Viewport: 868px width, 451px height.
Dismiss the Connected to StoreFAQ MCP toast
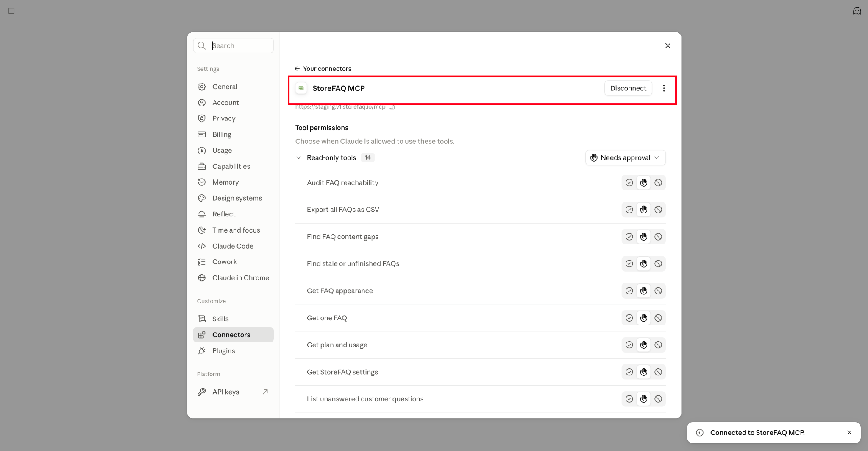pyautogui.click(x=849, y=433)
